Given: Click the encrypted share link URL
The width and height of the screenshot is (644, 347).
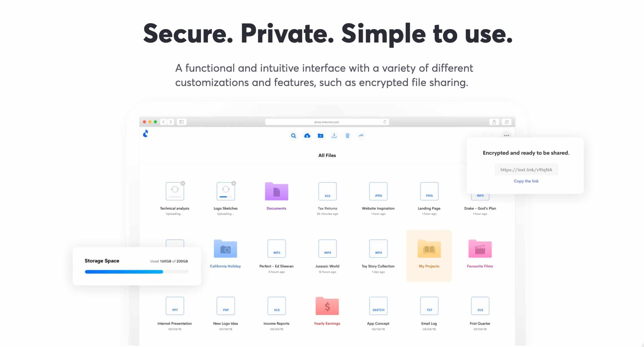Looking at the screenshot, I should 526,170.
